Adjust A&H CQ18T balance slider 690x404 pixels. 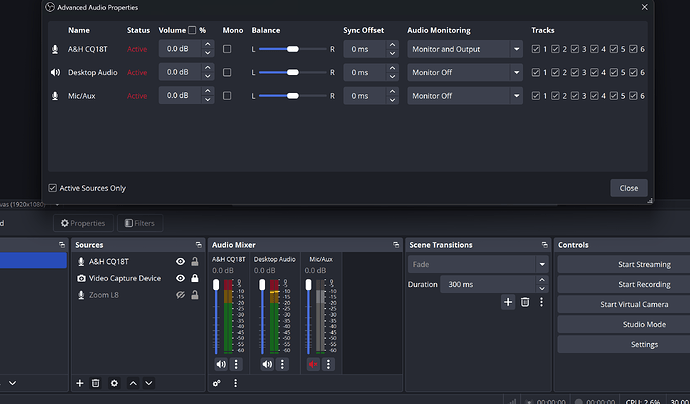pyautogui.click(x=293, y=49)
